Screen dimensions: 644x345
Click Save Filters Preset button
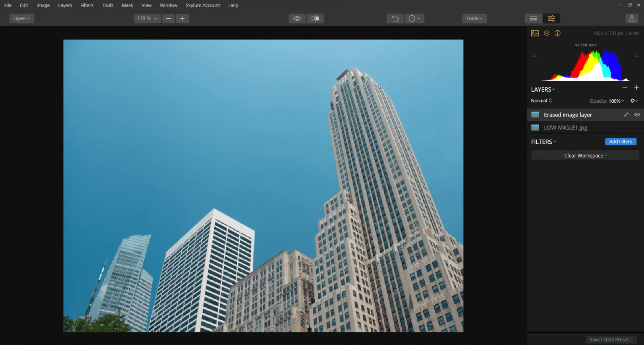611,340
